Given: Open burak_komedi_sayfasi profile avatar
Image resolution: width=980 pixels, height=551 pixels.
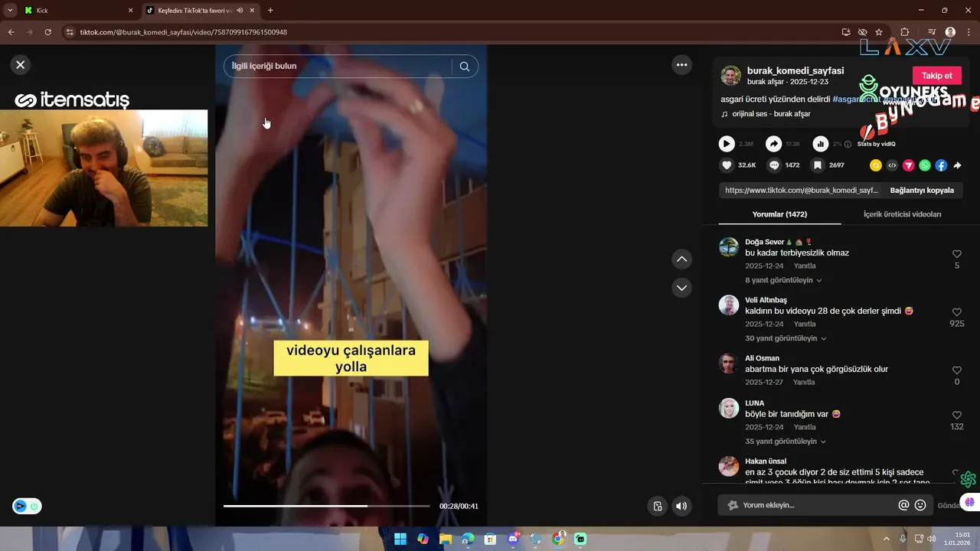Looking at the screenshot, I should [730, 76].
